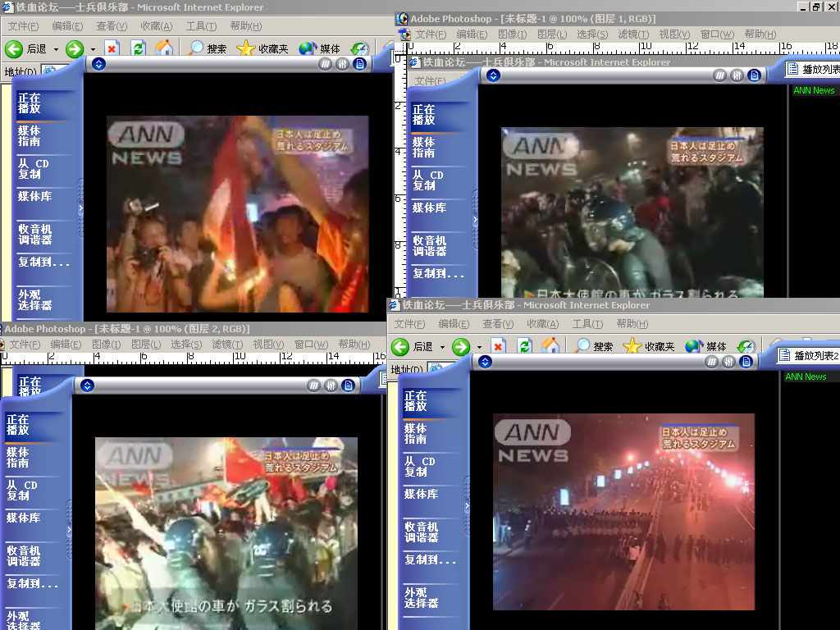Click the green Back arrow in the lower IE window
This screenshot has width=840, height=630.
(x=399, y=347)
